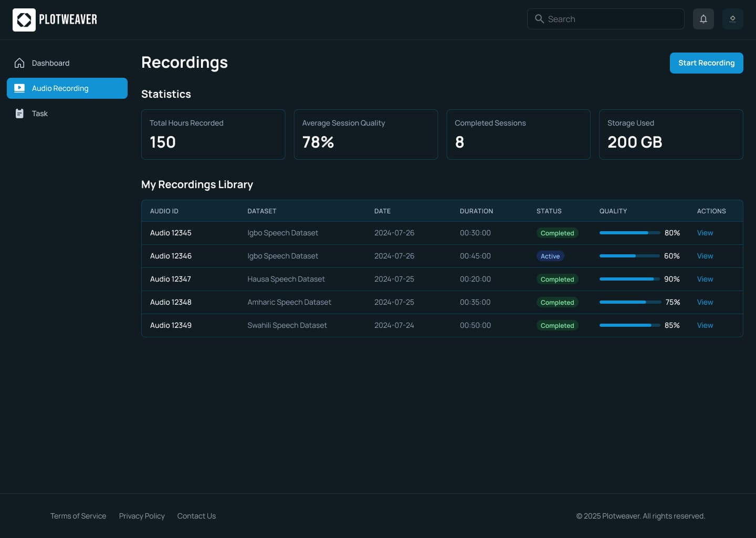
Task: Open the Task menu item
Action: click(67, 113)
